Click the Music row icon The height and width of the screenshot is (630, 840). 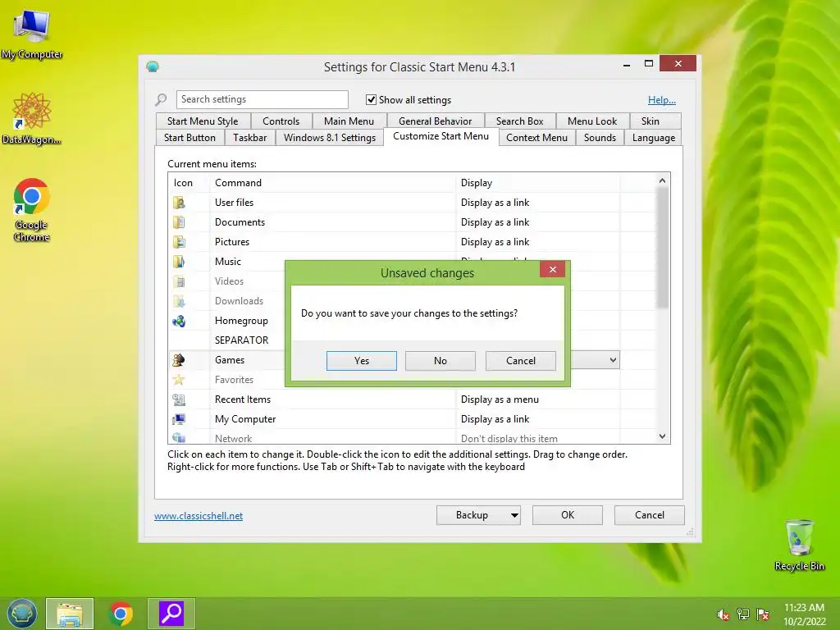pyautogui.click(x=179, y=262)
